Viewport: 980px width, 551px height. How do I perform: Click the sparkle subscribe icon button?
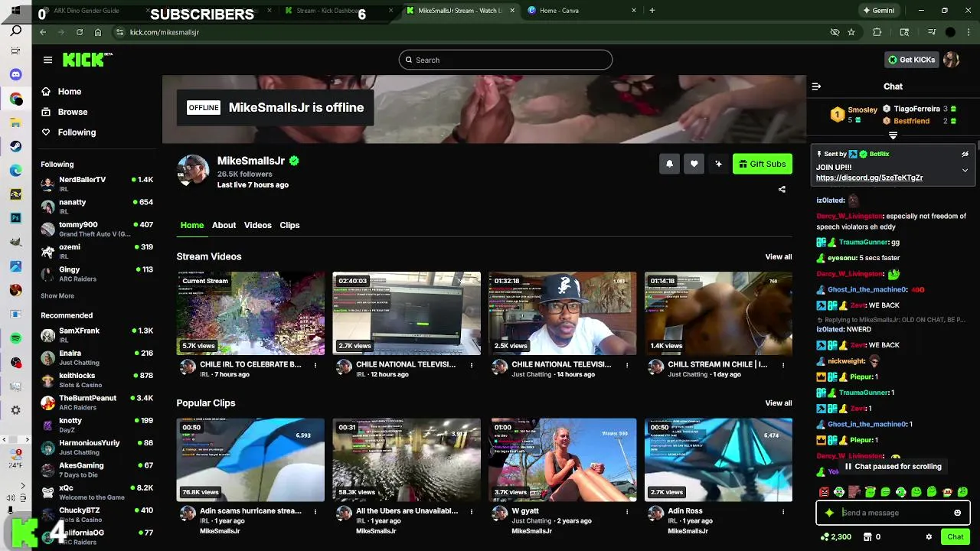(x=718, y=164)
